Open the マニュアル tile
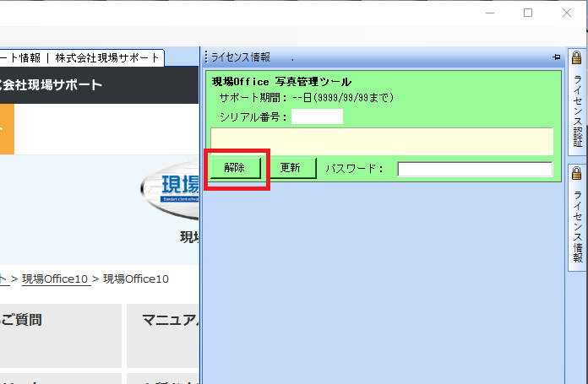588x384 pixels. (x=163, y=336)
